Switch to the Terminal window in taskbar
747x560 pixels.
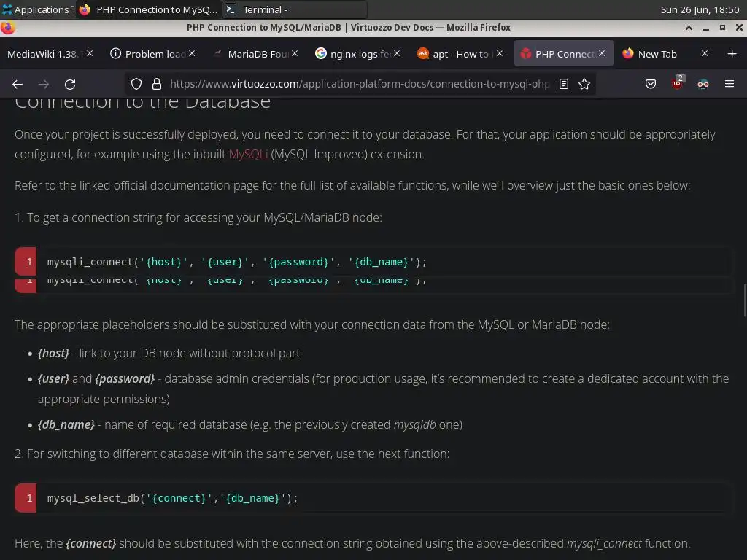pyautogui.click(x=295, y=9)
